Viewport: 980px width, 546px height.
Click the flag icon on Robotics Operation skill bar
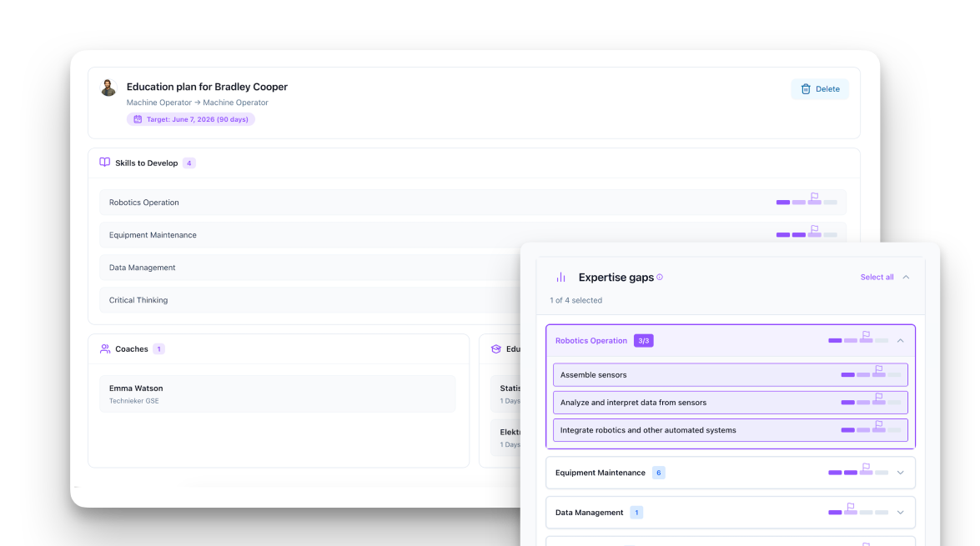point(866,335)
